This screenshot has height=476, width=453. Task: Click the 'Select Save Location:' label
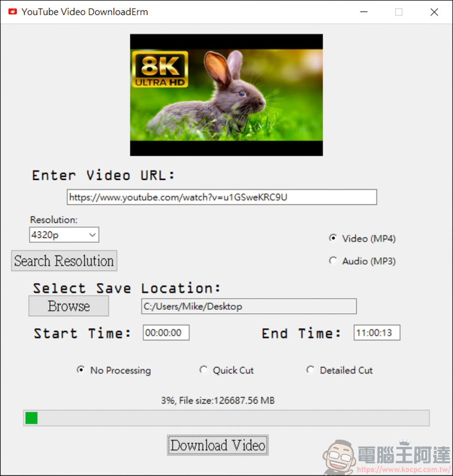127,288
